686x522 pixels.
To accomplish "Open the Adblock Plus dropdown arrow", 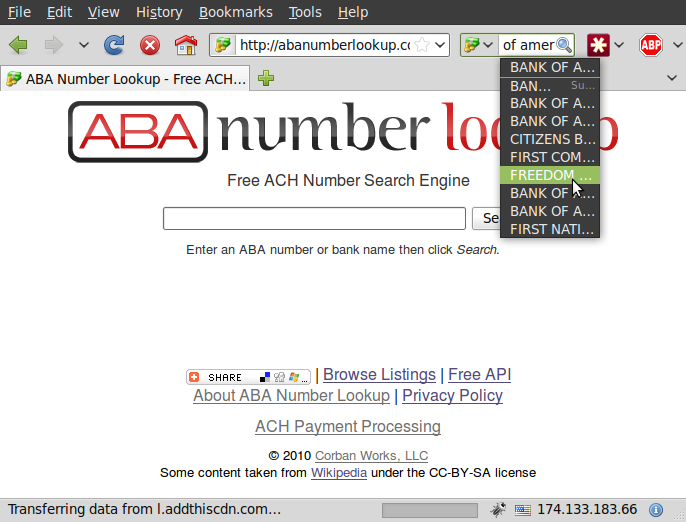I will click(x=677, y=45).
